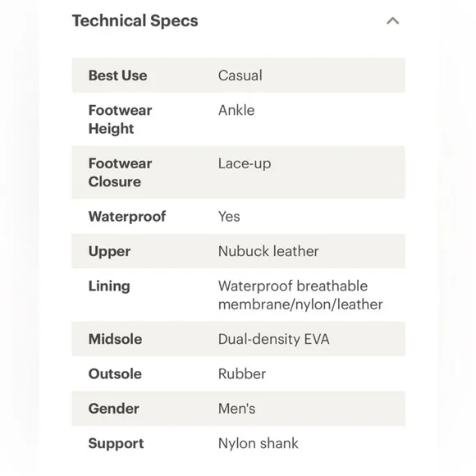Select the Lining row label
Image resolution: width=476 pixels, height=476 pixels.
click(109, 286)
